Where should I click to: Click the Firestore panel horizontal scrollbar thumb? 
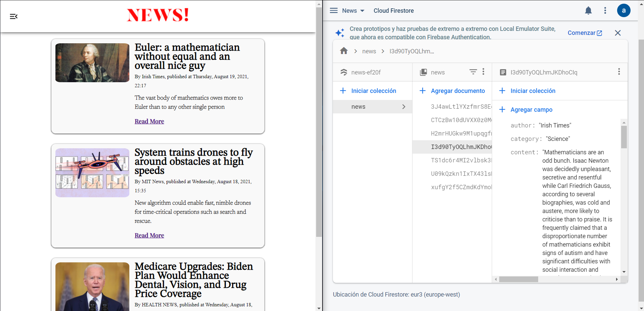[x=518, y=279]
